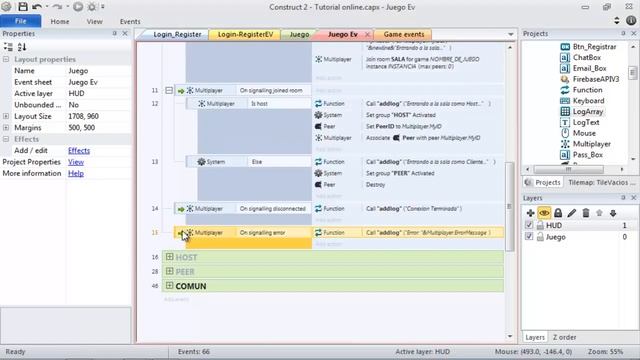640x360 pixels.
Task: Click the rename layer pencil icon
Action: coord(572,213)
